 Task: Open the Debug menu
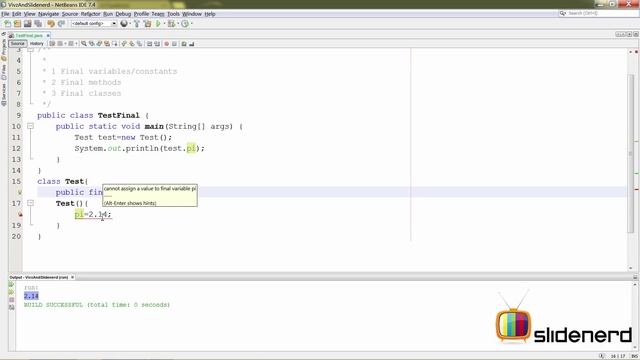123,14
